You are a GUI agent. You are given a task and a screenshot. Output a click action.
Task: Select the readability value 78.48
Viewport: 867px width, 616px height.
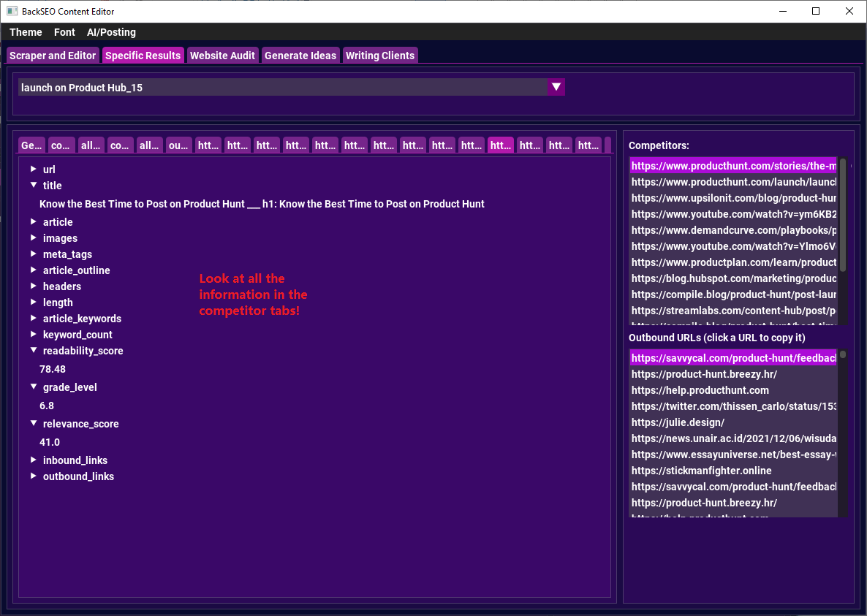pos(53,369)
